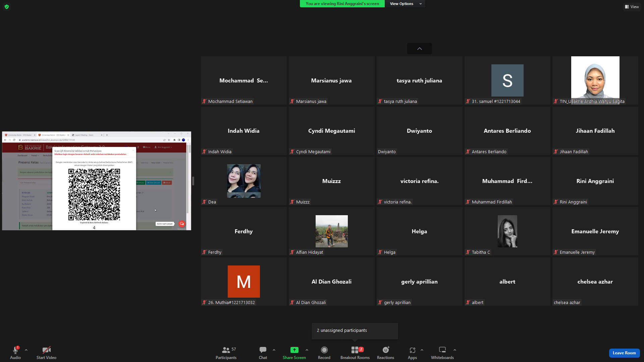Screen dimensions: 644x362
Task: Switch to Launch Meeting - Zoom browser tab
Action: point(87,135)
